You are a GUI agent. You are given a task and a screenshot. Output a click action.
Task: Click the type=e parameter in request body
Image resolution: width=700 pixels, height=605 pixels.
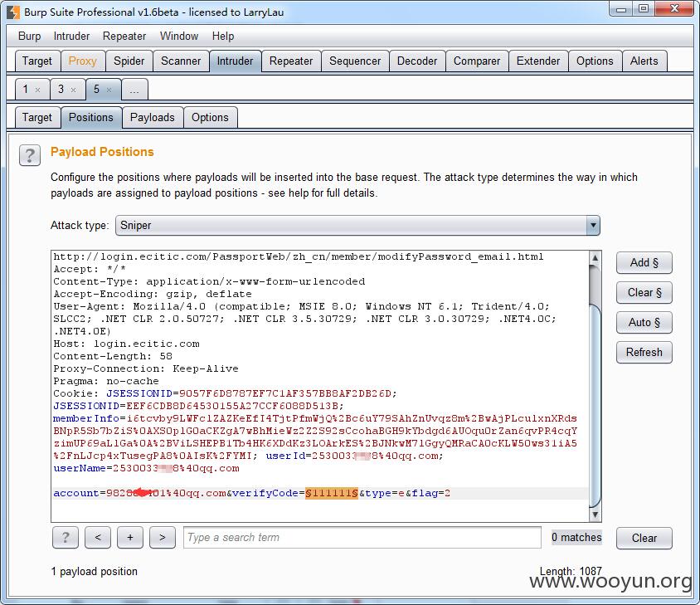pyautogui.click(x=386, y=493)
